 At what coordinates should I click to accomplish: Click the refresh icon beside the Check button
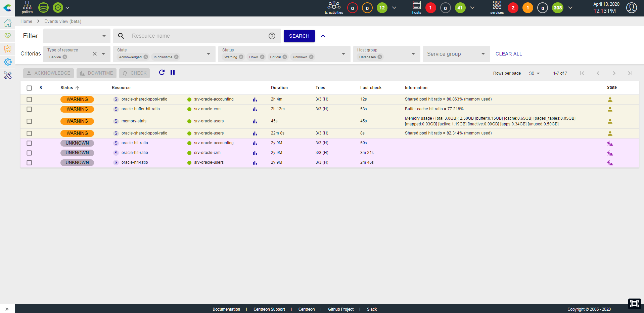tap(162, 72)
